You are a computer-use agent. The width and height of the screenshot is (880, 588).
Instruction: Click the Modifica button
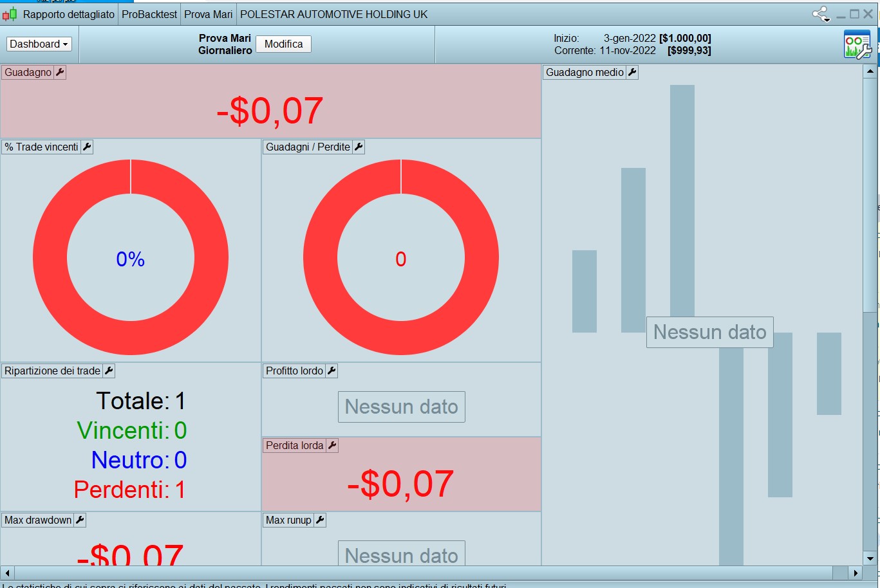[284, 44]
